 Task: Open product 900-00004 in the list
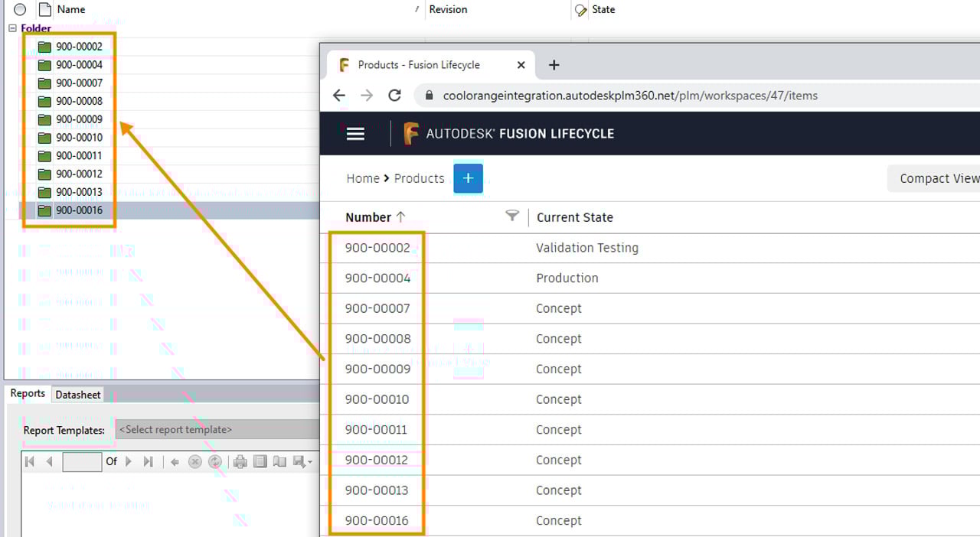coord(377,278)
